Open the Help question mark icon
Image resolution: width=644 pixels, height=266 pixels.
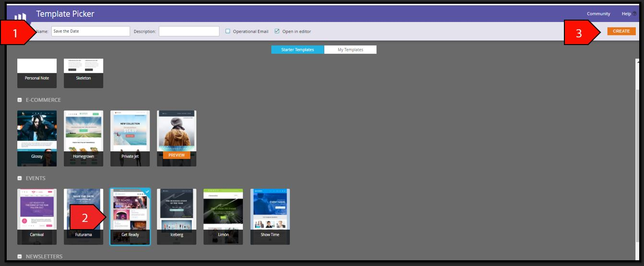point(634,14)
